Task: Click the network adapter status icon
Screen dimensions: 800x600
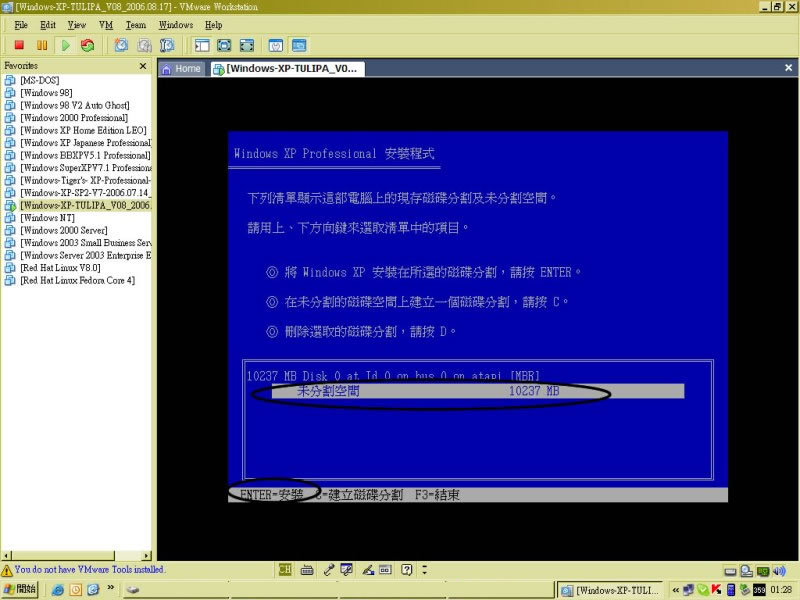Action: [x=763, y=571]
